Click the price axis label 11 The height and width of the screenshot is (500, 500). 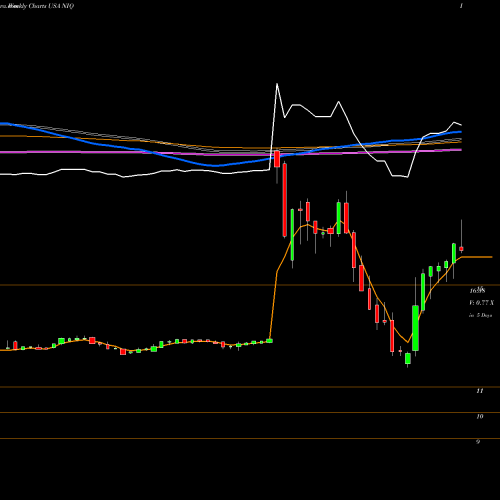click(x=479, y=391)
